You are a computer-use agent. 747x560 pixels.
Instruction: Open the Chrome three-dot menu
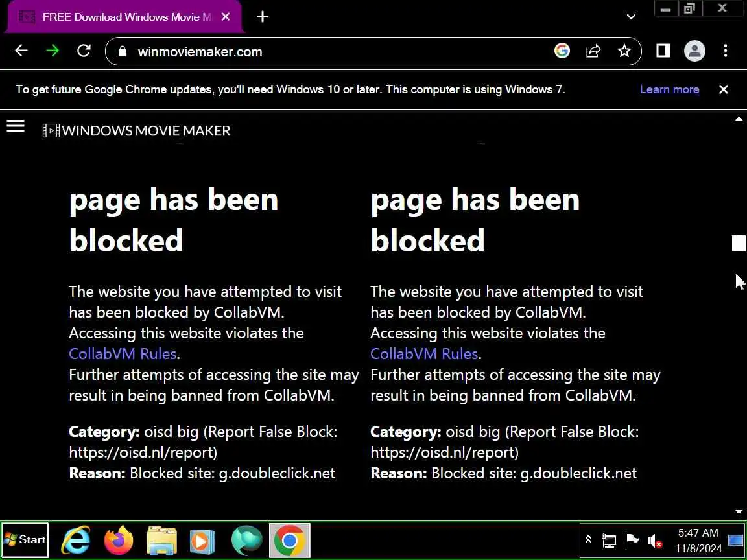click(x=726, y=51)
